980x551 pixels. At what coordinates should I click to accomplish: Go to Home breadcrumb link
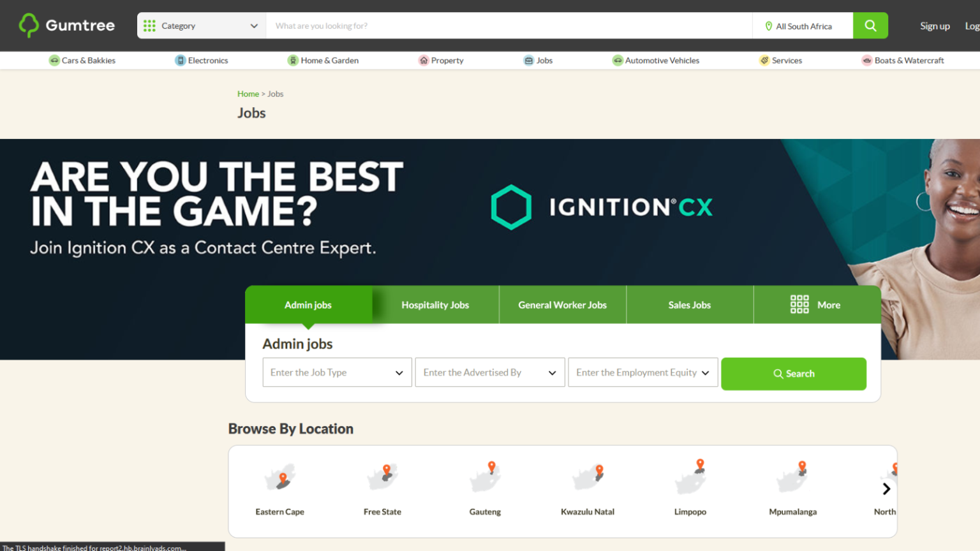pos(248,94)
